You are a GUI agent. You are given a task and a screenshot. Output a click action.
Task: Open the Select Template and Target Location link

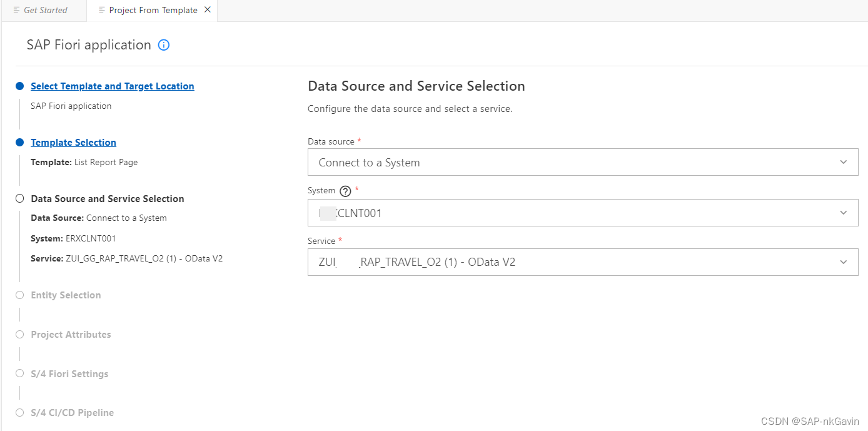113,86
